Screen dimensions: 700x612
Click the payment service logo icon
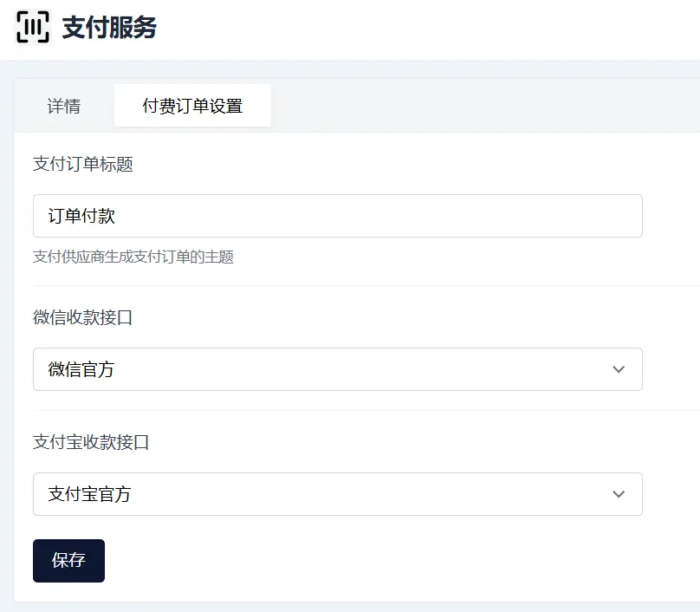[x=34, y=27]
